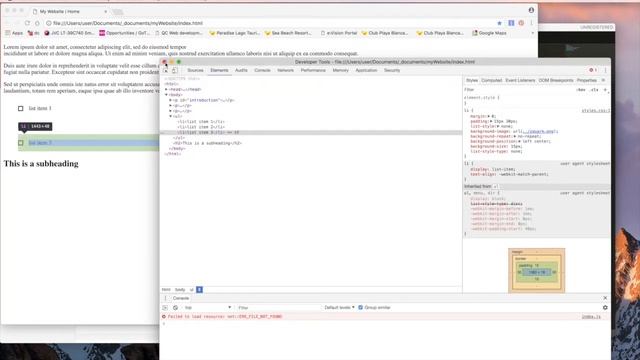Select the html breadcrumb
The image size is (640, 360).
pyautogui.click(x=166, y=290)
